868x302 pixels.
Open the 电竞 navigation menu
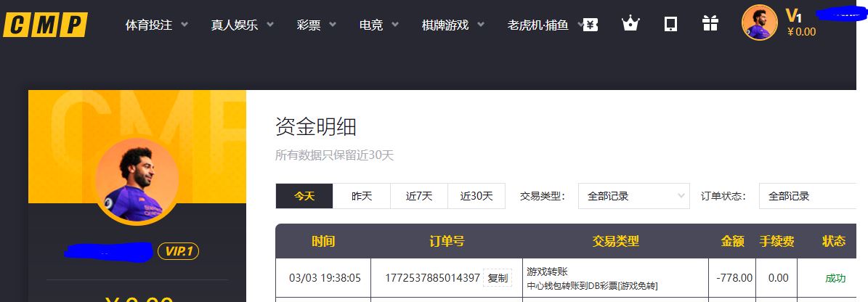click(x=379, y=25)
